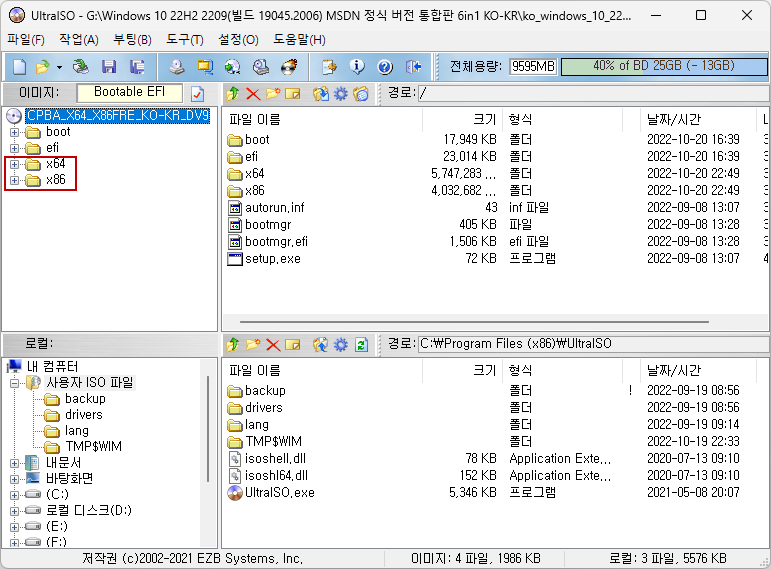Select bootmgr.efi in image file list
771x569 pixels.
pos(267,241)
